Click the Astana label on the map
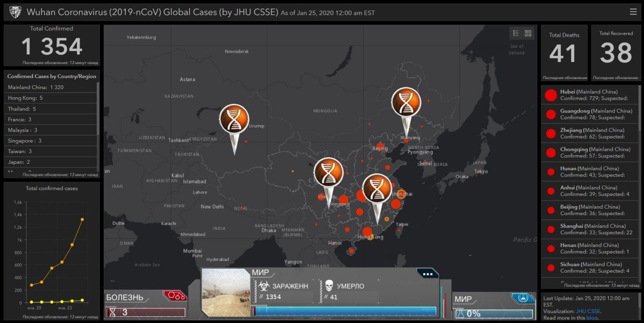 (x=187, y=80)
